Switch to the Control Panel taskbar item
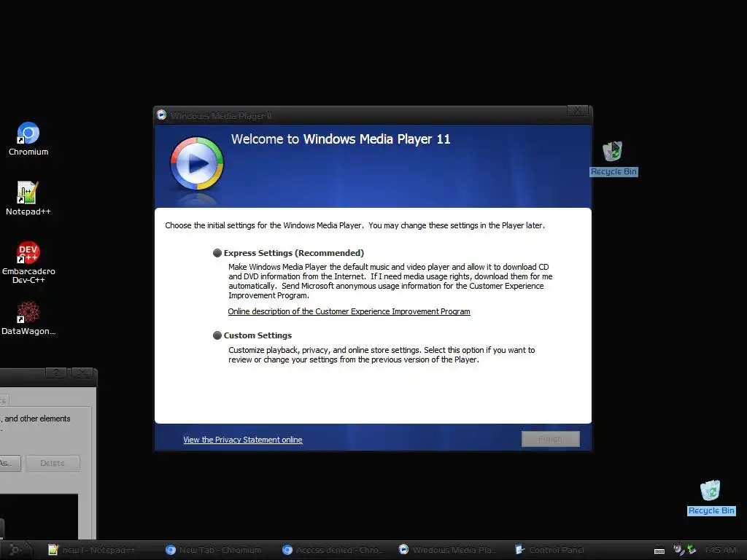This screenshot has height=560, width=747. point(550,550)
